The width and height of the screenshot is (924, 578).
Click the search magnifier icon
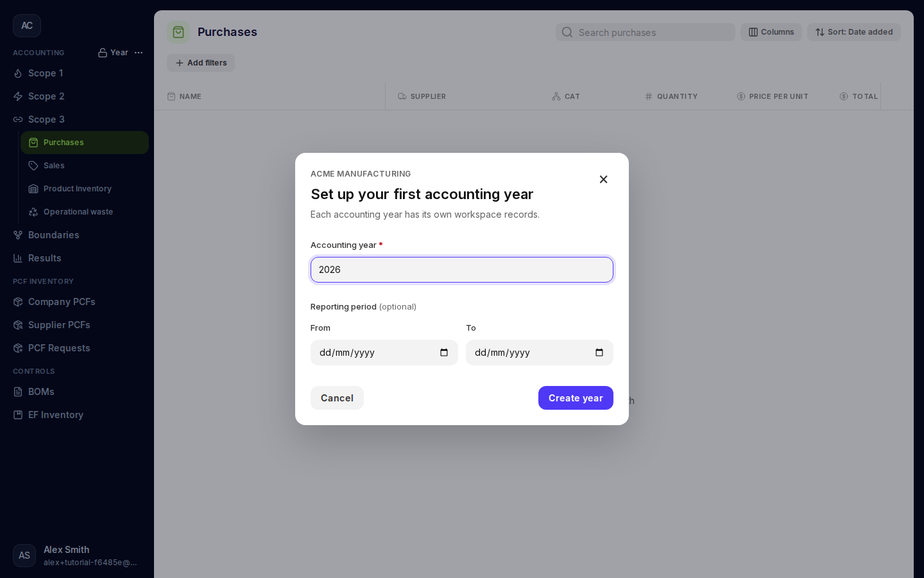pos(567,32)
